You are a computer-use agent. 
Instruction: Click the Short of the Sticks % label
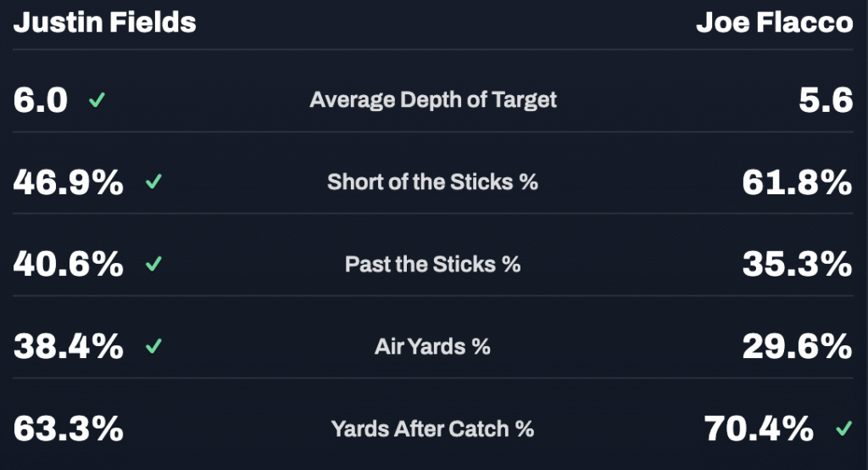(432, 182)
